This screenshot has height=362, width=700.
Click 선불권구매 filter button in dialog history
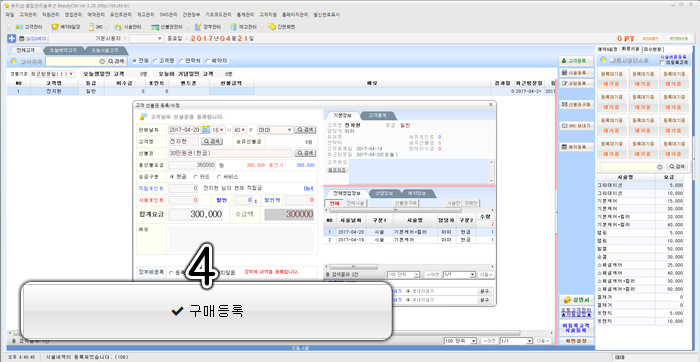(405, 203)
